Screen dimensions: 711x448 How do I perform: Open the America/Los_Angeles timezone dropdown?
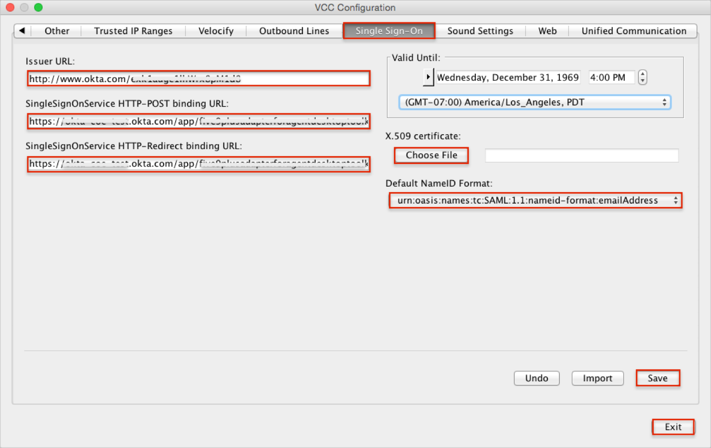[534, 102]
